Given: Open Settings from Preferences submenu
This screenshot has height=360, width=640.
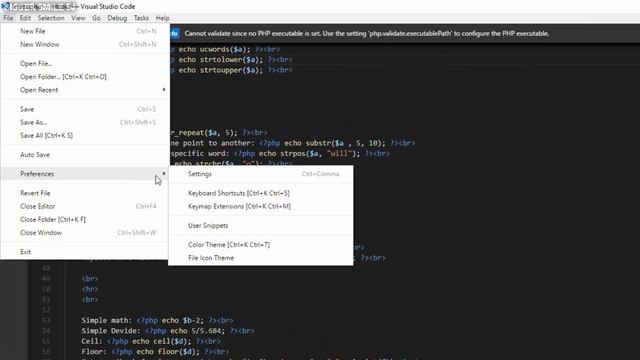Looking at the screenshot, I should click(x=261, y=174).
